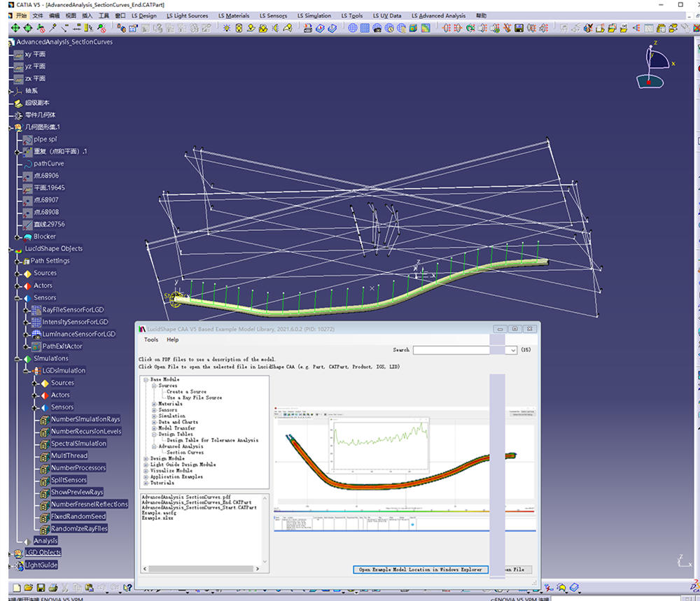700x601 pixels.
Task: Select Example.xlsx in the file list
Action: pyautogui.click(x=157, y=518)
